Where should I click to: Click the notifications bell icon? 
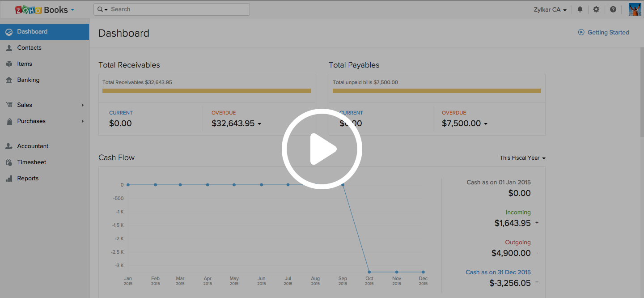[580, 9]
